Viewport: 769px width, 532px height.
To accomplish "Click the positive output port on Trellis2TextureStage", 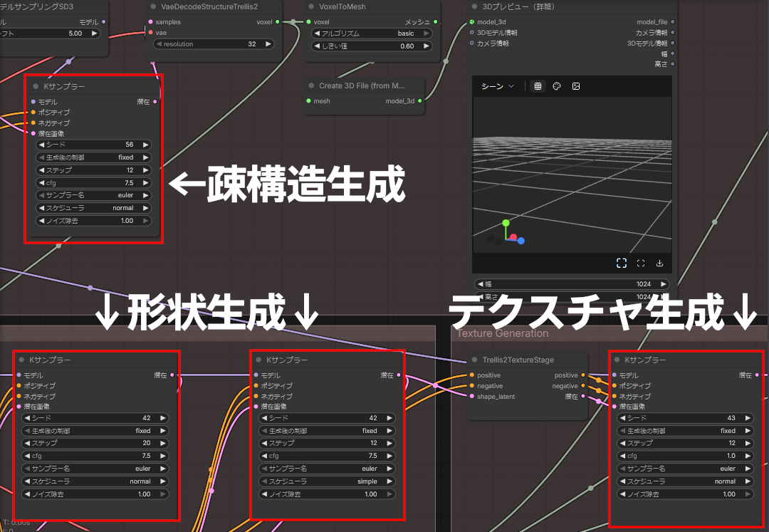I will tap(583, 375).
